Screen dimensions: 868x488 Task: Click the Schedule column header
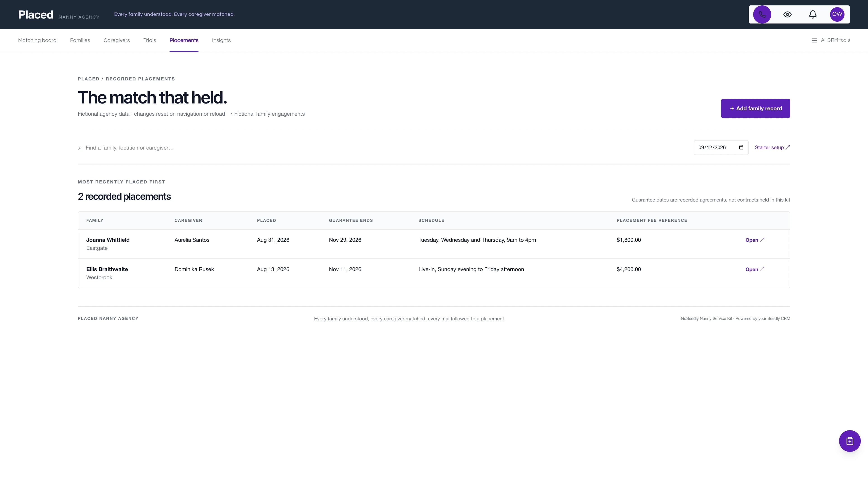click(x=431, y=221)
